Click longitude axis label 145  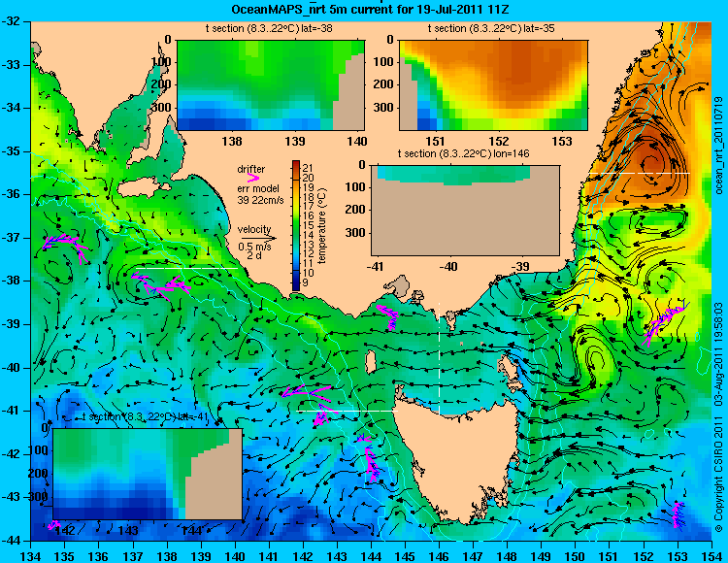coord(405,556)
